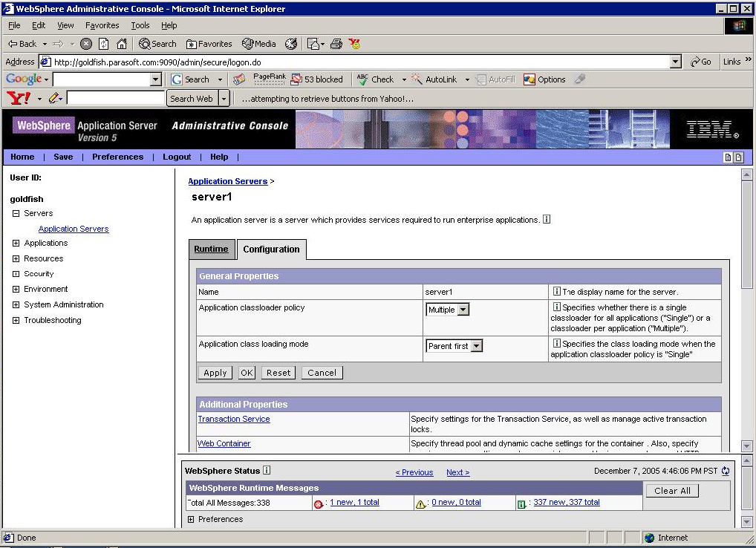
Task: Go to browser Home page icon
Action: (x=122, y=44)
